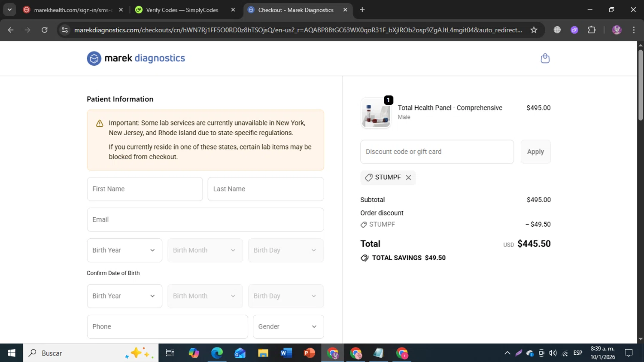Viewport: 644px width, 362px height.
Task: Launch Microsoft Edge from taskbar
Action: click(217, 353)
